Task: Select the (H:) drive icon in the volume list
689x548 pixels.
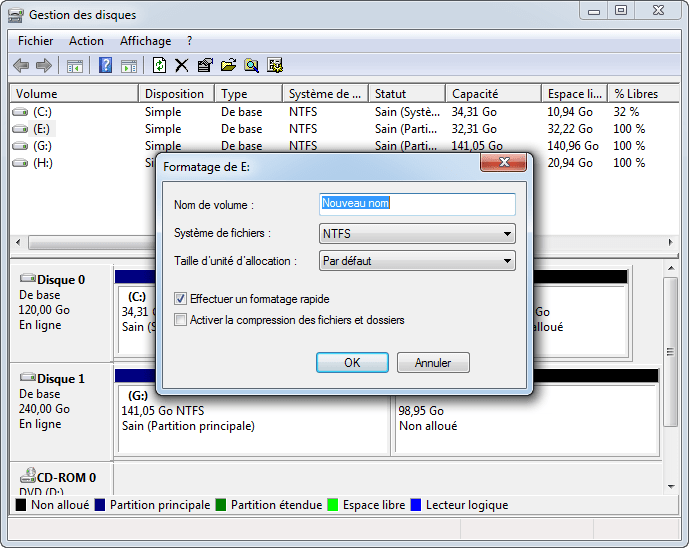Action: coord(20,163)
